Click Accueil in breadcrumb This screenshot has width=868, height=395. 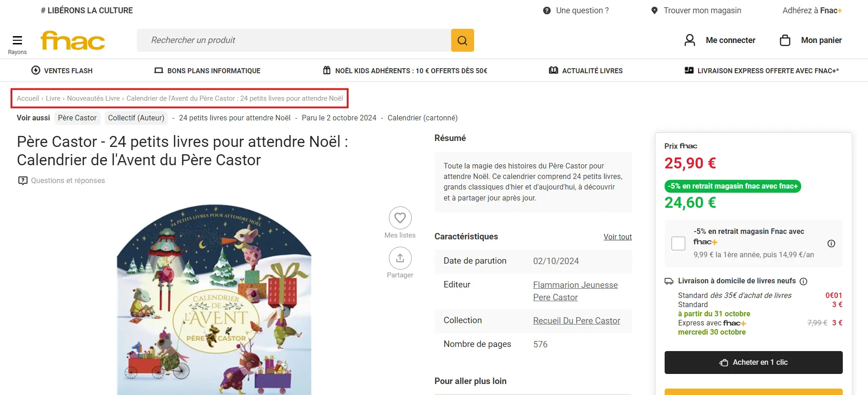[28, 98]
